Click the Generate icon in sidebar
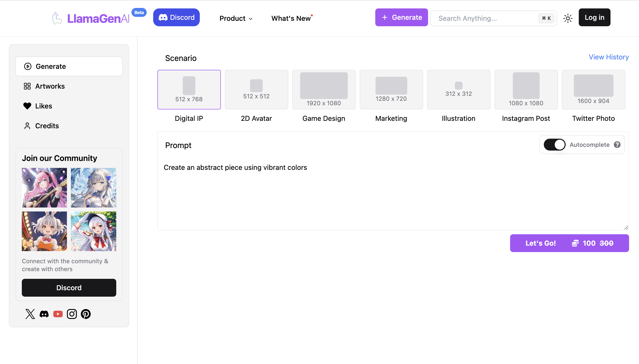Viewport: 639px width, 364px height. pyautogui.click(x=28, y=66)
